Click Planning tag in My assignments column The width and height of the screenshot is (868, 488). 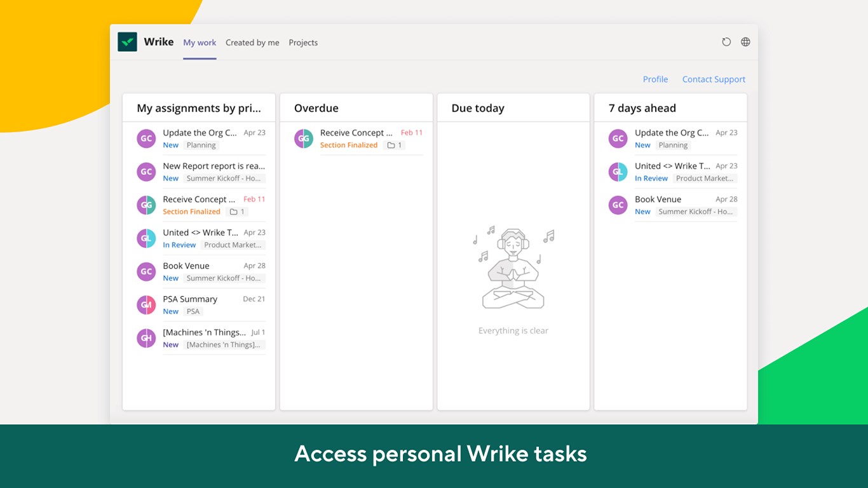(201, 145)
